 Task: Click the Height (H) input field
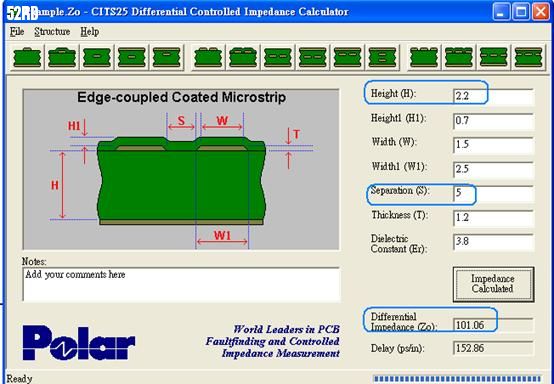click(493, 96)
